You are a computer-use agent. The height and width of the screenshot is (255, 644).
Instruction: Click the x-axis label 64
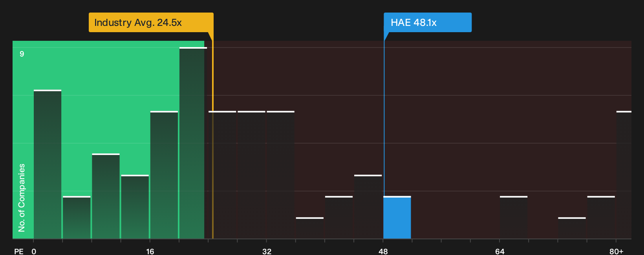500,251
